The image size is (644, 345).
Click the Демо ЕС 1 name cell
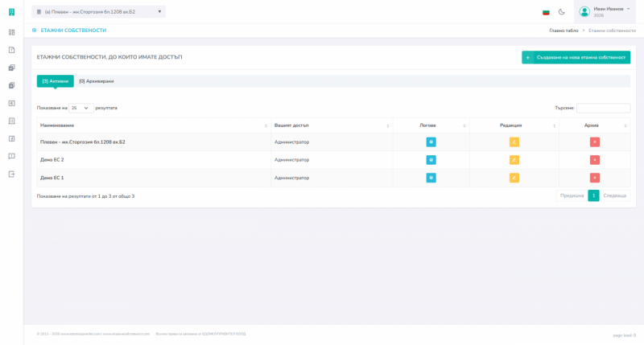pos(154,178)
